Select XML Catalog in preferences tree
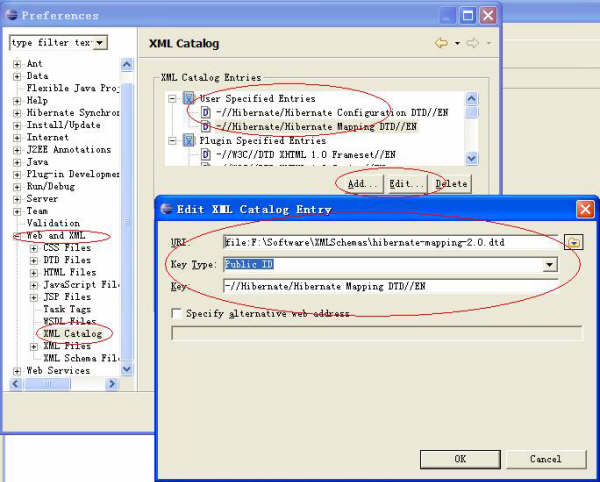The image size is (600, 482). click(73, 333)
